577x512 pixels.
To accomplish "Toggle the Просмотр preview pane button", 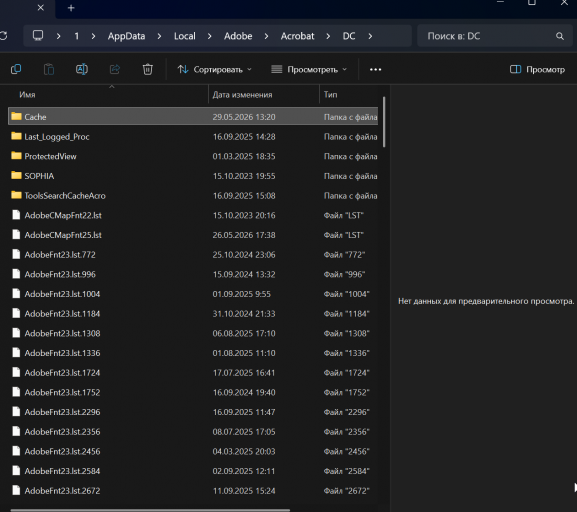I will pos(537,70).
